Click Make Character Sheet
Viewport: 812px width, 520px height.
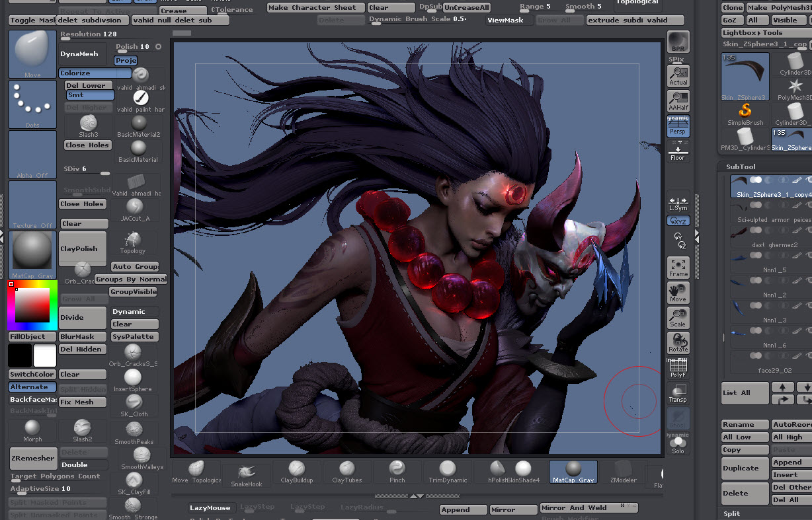(x=316, y=8)
